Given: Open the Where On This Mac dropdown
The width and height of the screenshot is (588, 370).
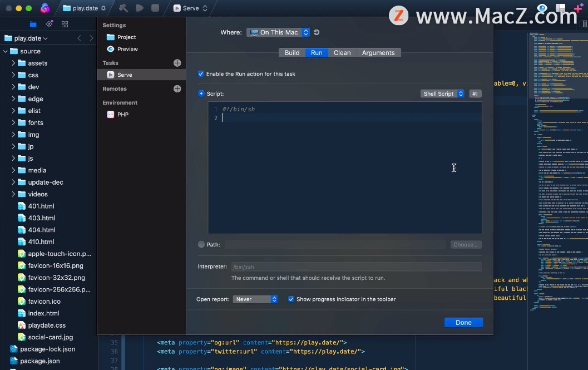Looking at the screenshot, I should pos(278,32).
